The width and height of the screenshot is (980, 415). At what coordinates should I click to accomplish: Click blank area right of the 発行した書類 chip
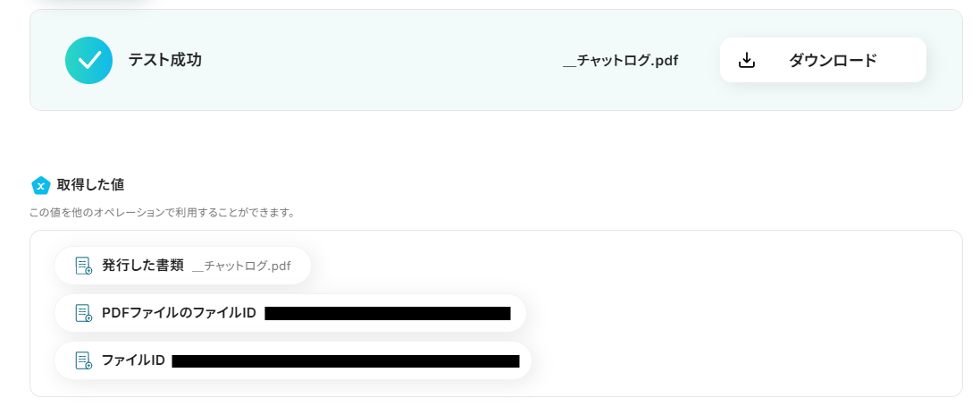[x=625, y=266]
